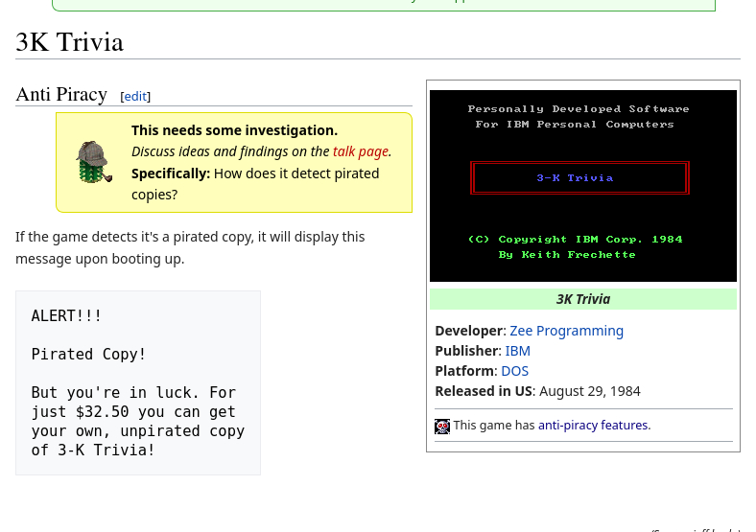
Task: Open the Zee Programming developer page
Action: pos(566,331)
